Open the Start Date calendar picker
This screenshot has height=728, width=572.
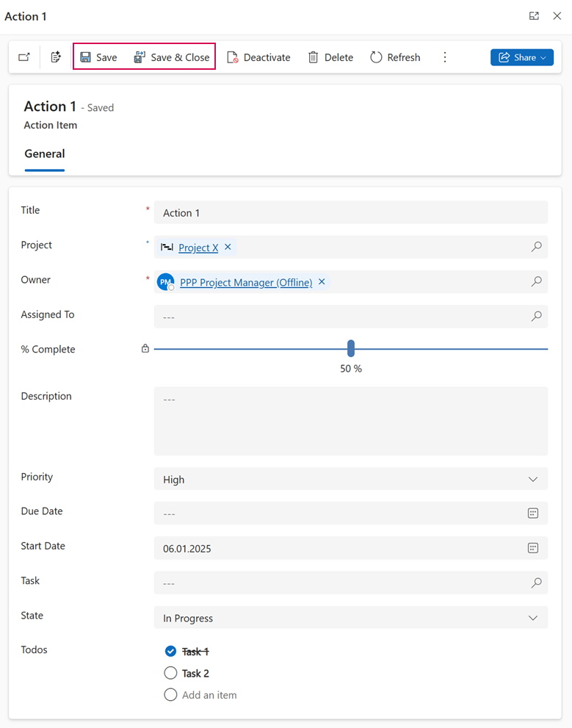pos(533,548)
